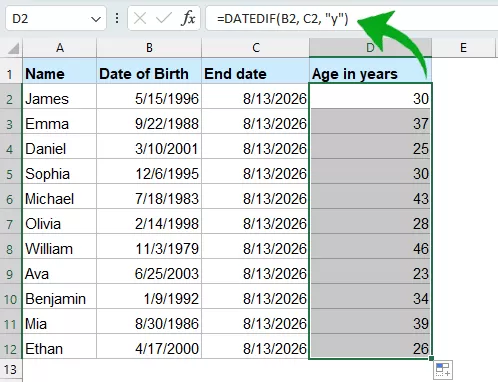Select William's age cell showing 46

pyautogui.click(x=370, y=246)
